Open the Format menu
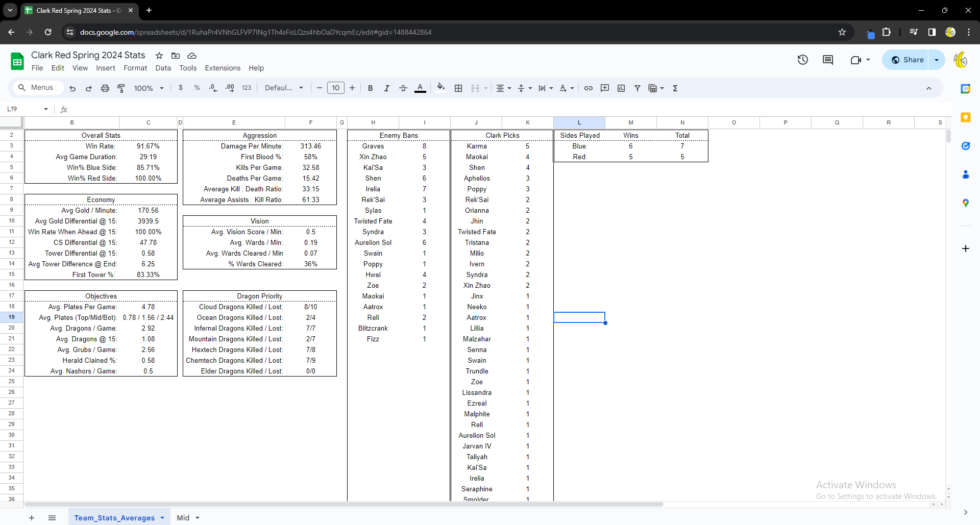 [x=135, y=68]
